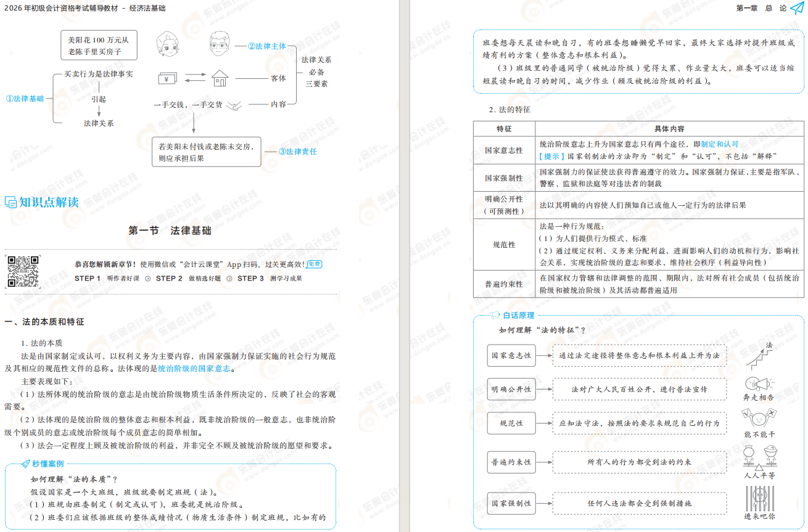This screenshot has height=532, width=808.
Task: Click the 免费 badge
Action: 315,264
